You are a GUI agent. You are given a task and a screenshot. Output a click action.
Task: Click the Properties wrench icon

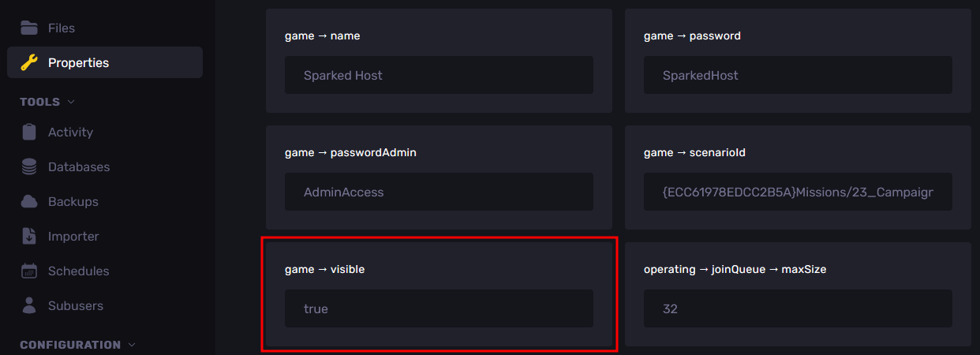coord(29,62)
